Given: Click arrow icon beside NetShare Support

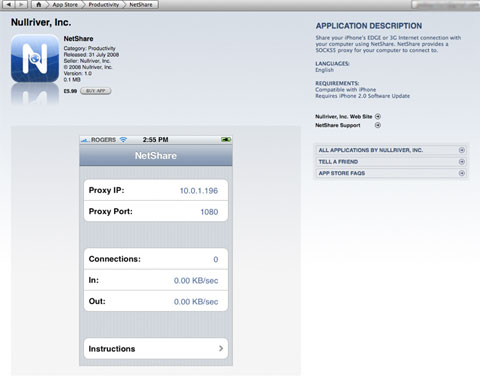Looking at the screenshot, I should 378,125.
